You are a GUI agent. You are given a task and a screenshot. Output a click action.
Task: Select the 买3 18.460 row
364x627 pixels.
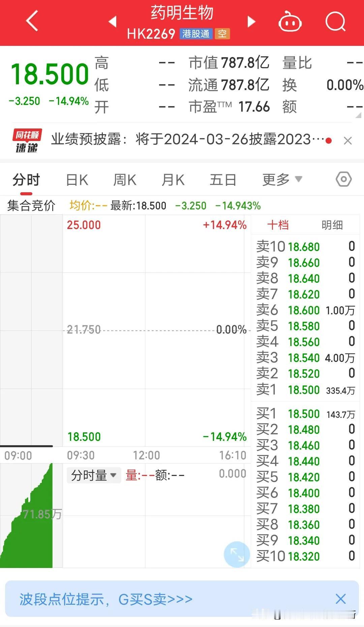point(305,445)
